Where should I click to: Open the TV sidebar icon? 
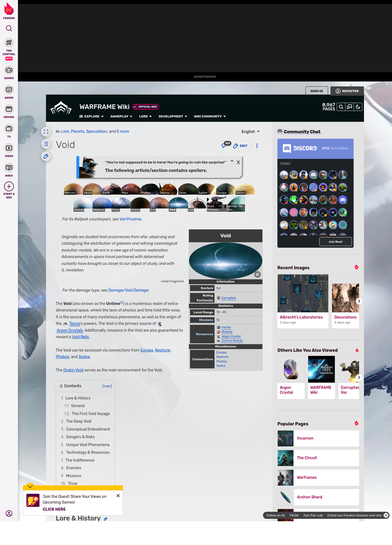[x=9, y=129]
